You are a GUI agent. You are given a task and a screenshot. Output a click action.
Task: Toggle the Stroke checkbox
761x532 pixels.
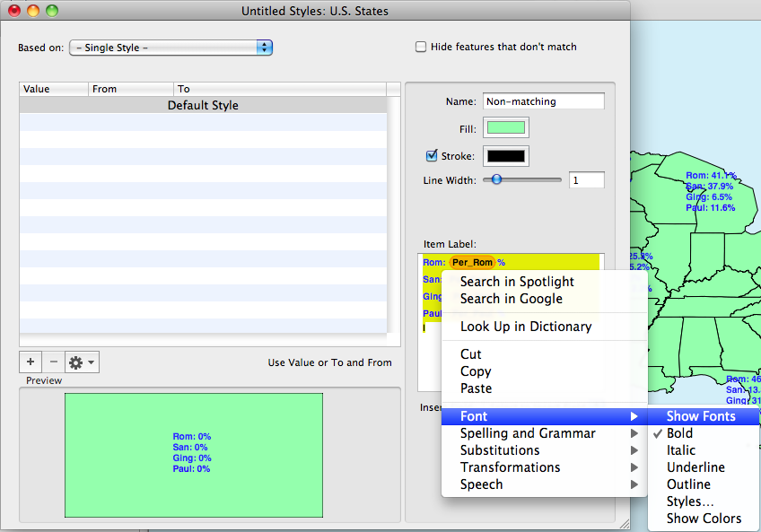tap(432, 155)
